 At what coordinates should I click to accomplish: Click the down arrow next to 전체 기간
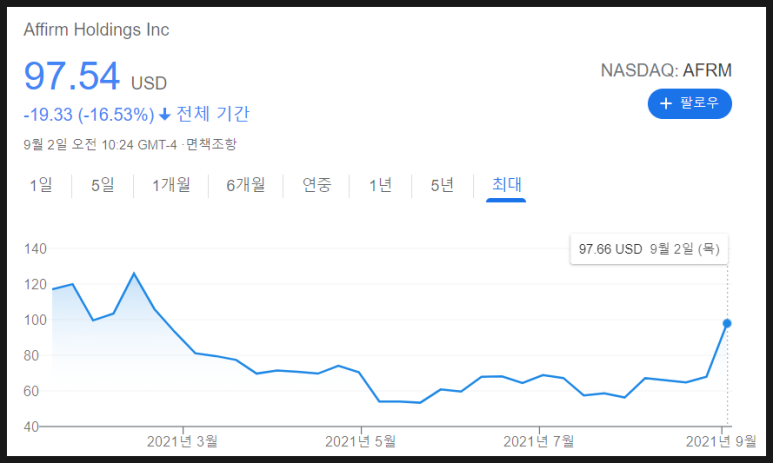tap(165, 115)
